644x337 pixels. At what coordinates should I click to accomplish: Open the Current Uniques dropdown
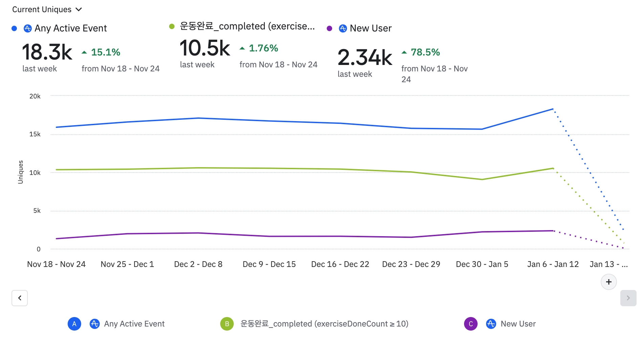(47, 9)
